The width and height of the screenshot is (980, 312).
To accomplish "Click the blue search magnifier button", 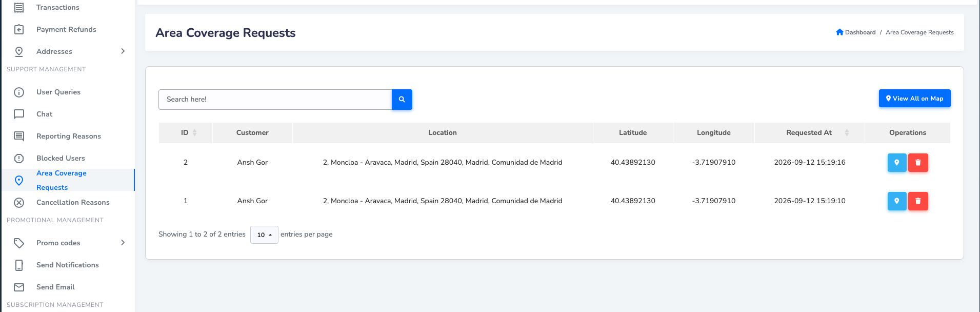I will (x=402, y=100).
